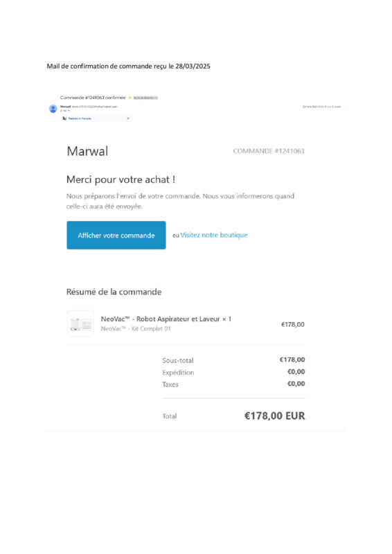Expand the 'À moi' recipient details arrow
The height and width of the screenshot is (554, 392).
(x=69, y=111)
